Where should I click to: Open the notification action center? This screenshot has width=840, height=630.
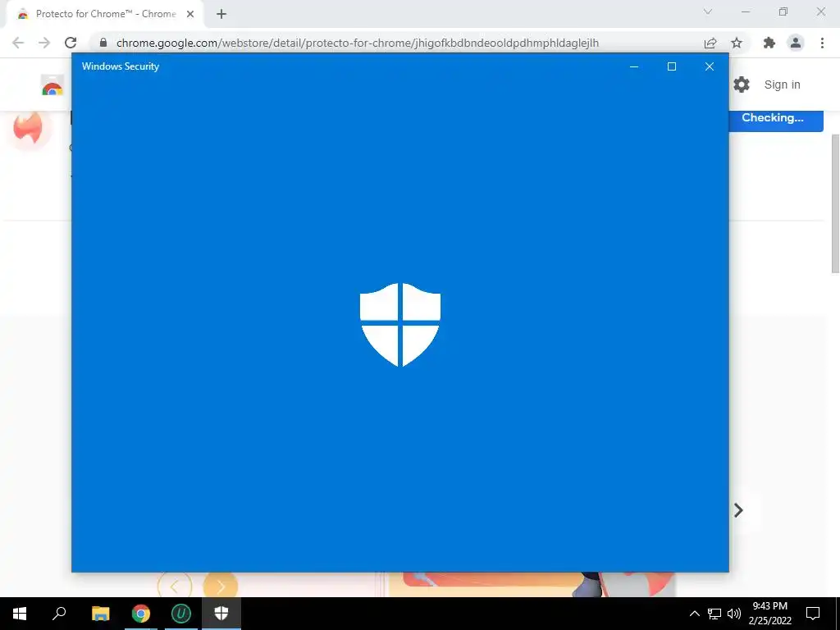coord(813,614)
